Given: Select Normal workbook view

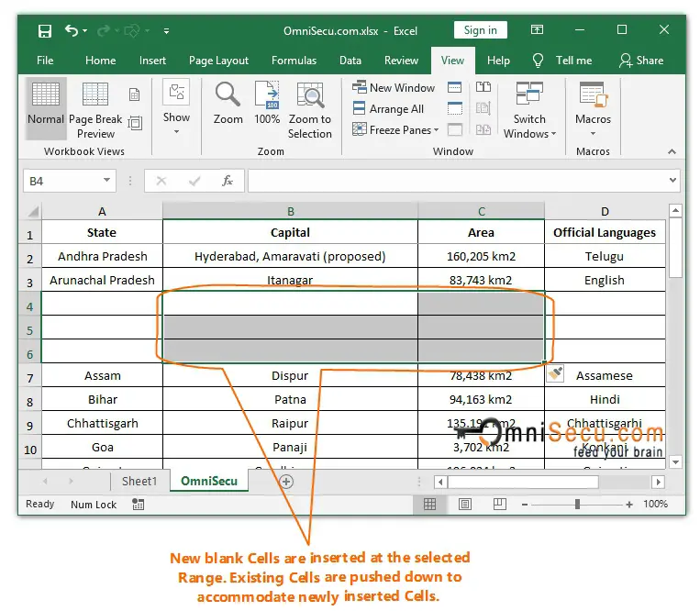Looking at the screenshot, I should pos(46,108).
